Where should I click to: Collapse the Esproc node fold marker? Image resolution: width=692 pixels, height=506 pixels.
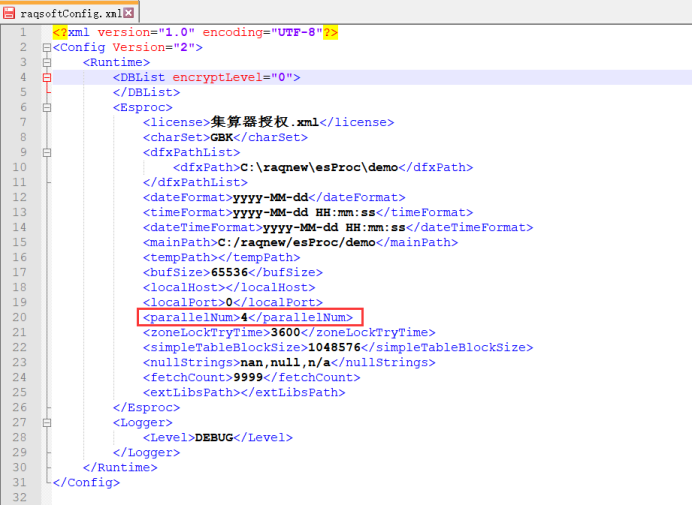coord(47,108)
